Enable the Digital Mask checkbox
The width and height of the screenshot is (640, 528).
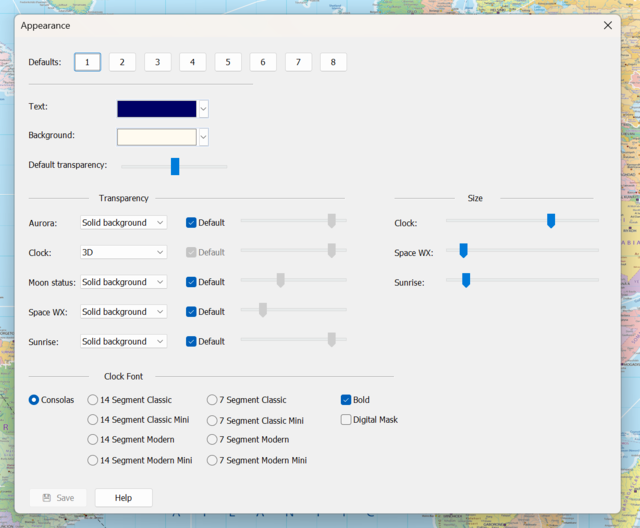[346, 420]
